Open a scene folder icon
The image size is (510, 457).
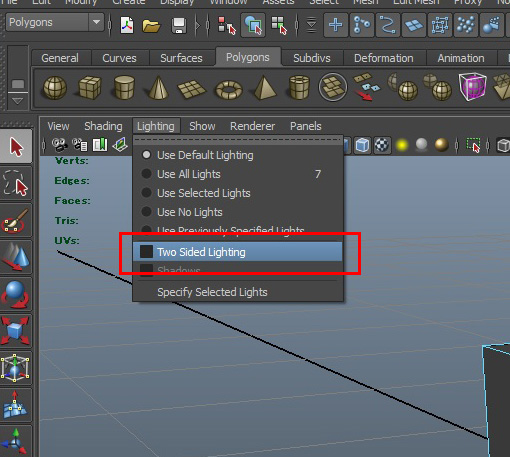click(x=151, y=25)
